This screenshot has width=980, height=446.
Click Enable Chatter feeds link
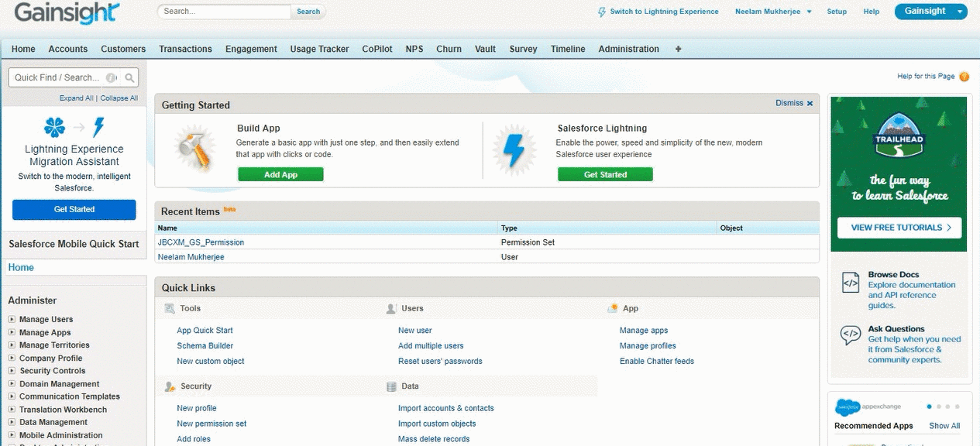[657, 362]
